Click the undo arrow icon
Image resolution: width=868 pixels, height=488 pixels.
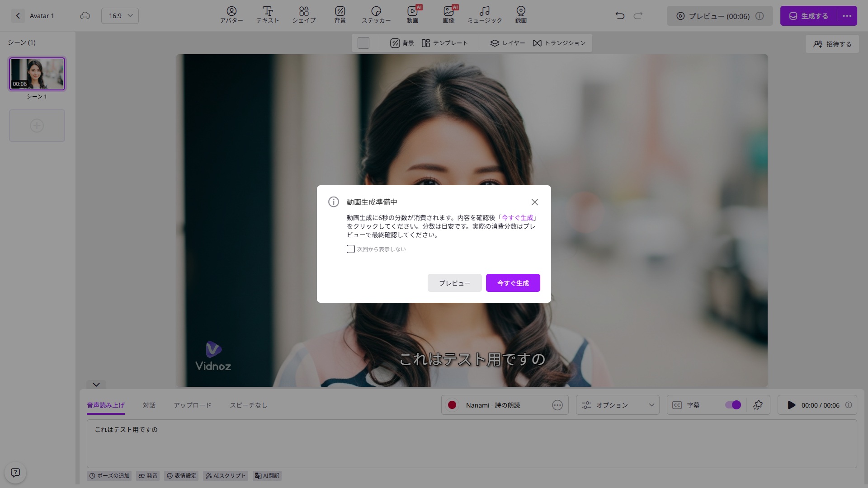tap(620, 16)
